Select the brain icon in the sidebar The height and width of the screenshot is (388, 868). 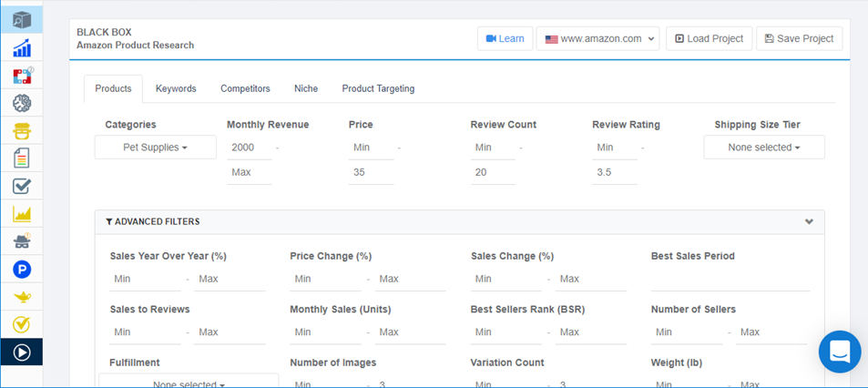22,103
